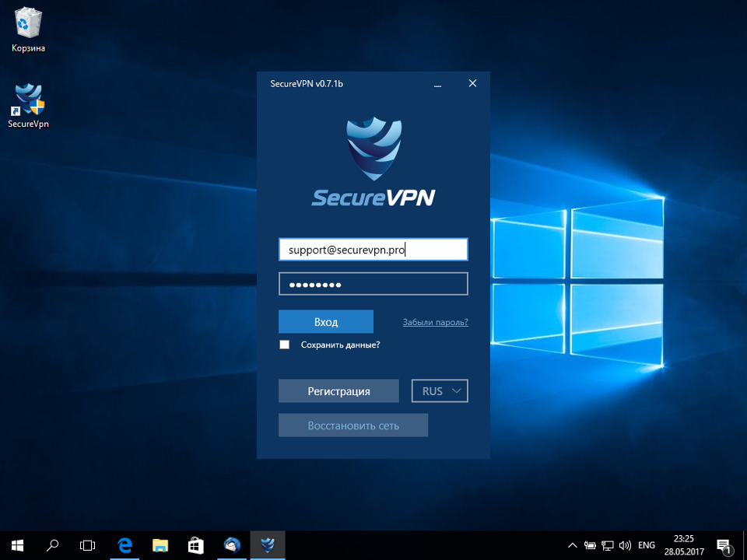Click the SecureVPN v0.7.1b title text
Image resolution: width=747 pixels, height=560 pixels.
click(x=307, y=84)
